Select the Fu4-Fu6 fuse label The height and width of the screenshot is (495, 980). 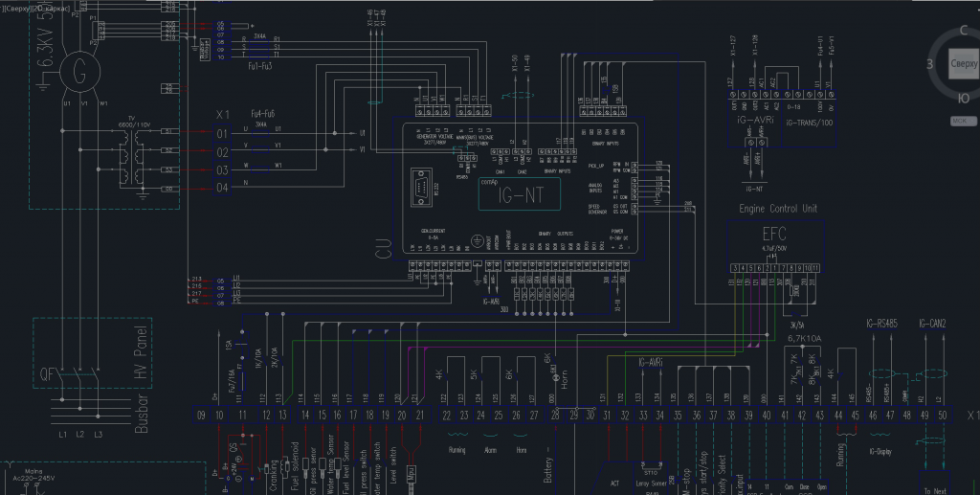[262, 114]
